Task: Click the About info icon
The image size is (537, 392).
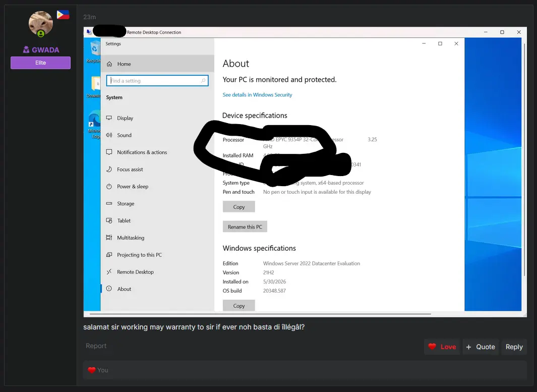Action: [109, 289]
